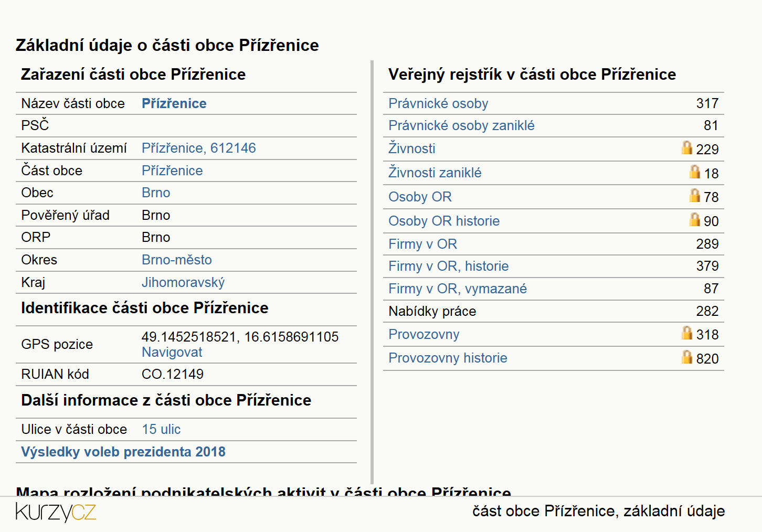Open the Právnické osoby link
The width and height of the screenshot is (762, 532).
(x=438, y=103)
